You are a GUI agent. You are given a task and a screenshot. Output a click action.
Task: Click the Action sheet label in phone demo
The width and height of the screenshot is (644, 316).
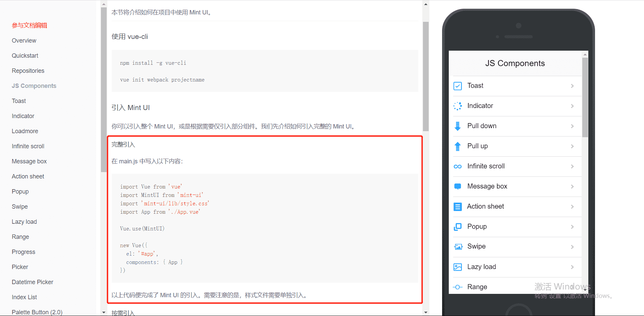485,206
